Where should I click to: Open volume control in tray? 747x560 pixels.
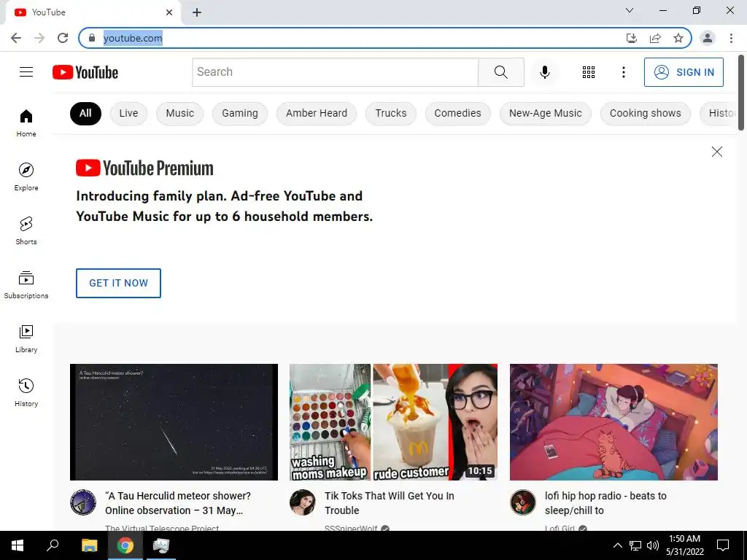[x=653, y=545]
